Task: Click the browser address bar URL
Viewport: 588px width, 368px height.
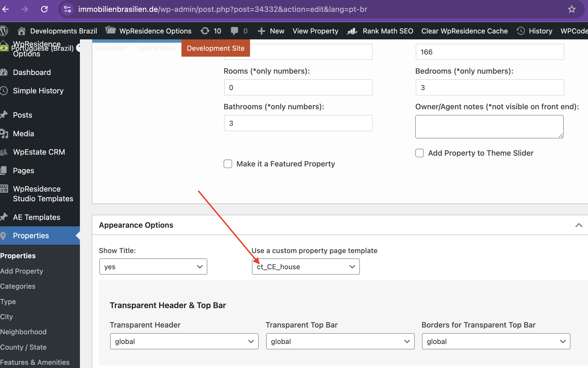Action: point(223,9)
